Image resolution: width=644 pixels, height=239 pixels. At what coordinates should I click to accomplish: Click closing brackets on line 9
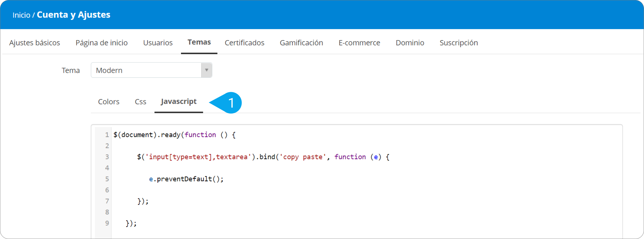pyautogui.click(x=131, y=223)
